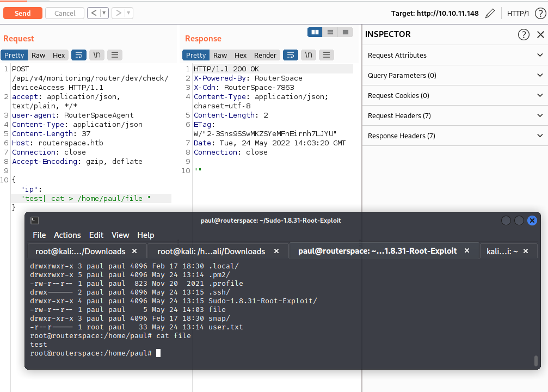This screenshot has height=392, width=548.
Task: Go to previous request in history
Action: coord(94,13)
